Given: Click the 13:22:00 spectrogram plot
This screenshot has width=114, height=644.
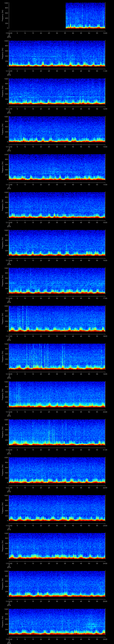Looking at the screenshot, I should click(x=57, y=507).
